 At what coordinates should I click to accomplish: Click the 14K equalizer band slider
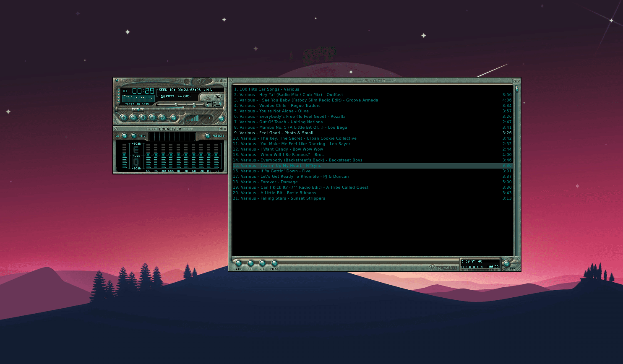[209, 156]
